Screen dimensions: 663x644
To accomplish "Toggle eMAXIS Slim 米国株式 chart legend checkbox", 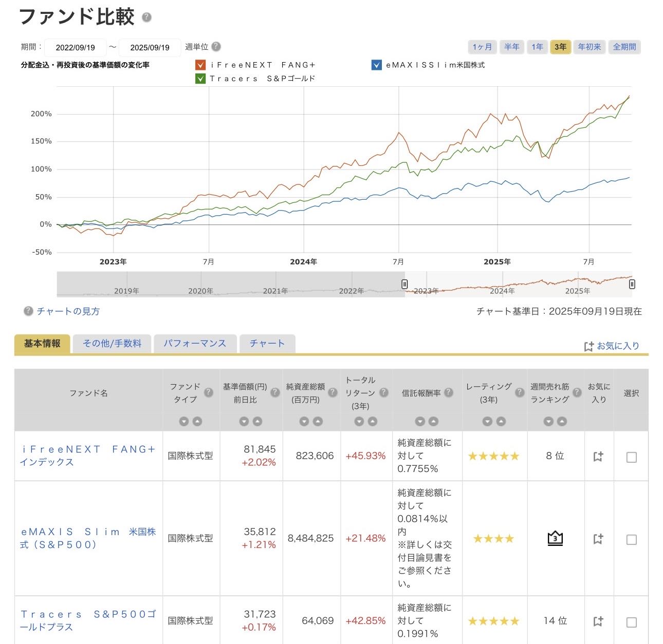I will point(377,65).
